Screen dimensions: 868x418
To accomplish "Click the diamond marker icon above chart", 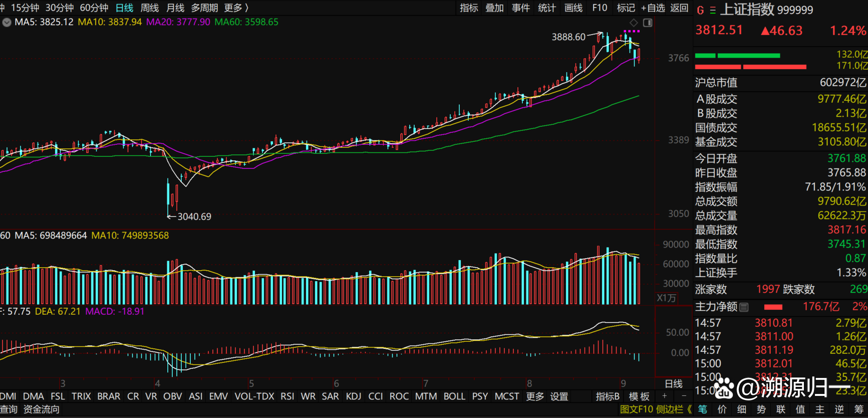I will click(634, 23).
